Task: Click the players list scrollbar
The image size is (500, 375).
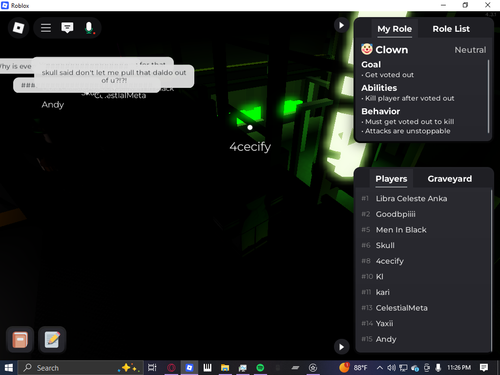Action: 491,270
